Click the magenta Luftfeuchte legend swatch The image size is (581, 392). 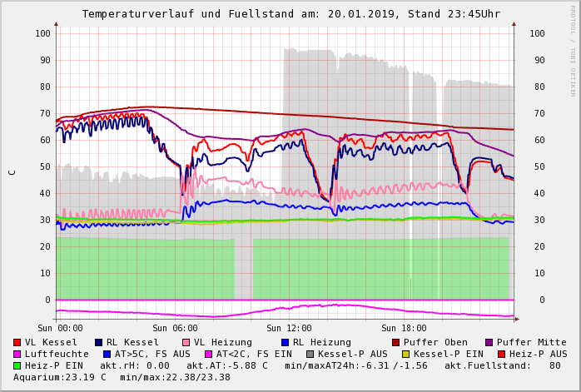(x=17, y=354)
